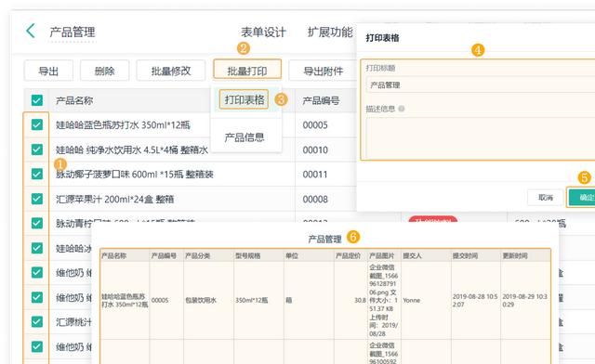The width and height of the screenshot is (595, 364).
Task: Click the 提交人 header in the print preview
Action: point(412,256)
